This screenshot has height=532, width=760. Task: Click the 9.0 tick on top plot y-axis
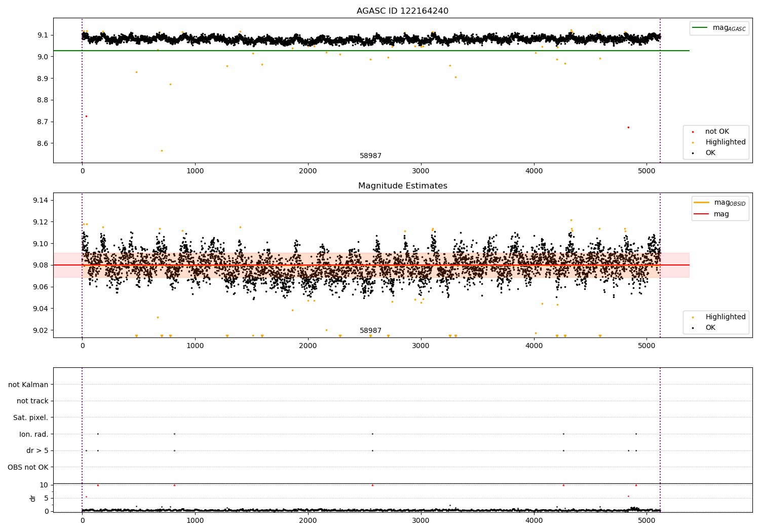pos(43,57)
